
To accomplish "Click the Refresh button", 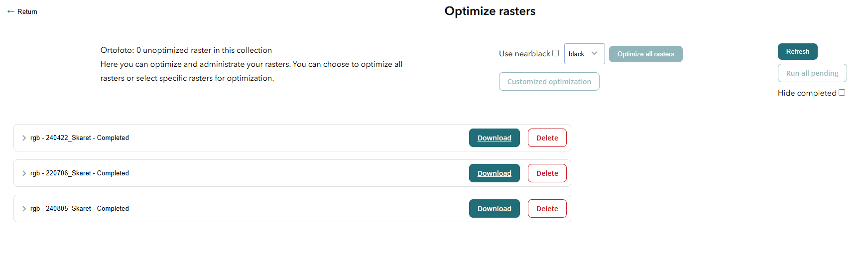I will click(797, 52).
